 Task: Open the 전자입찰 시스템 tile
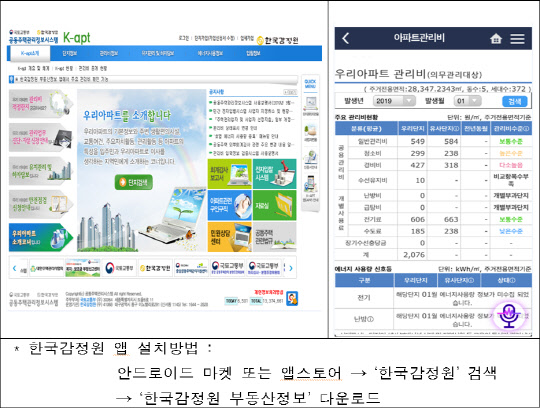point(274,174)
